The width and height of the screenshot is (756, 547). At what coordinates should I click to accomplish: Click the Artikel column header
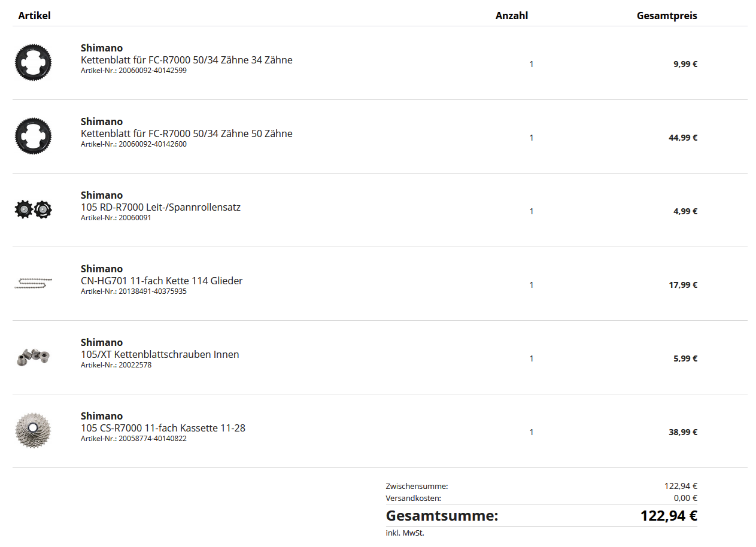click(34, 16)
